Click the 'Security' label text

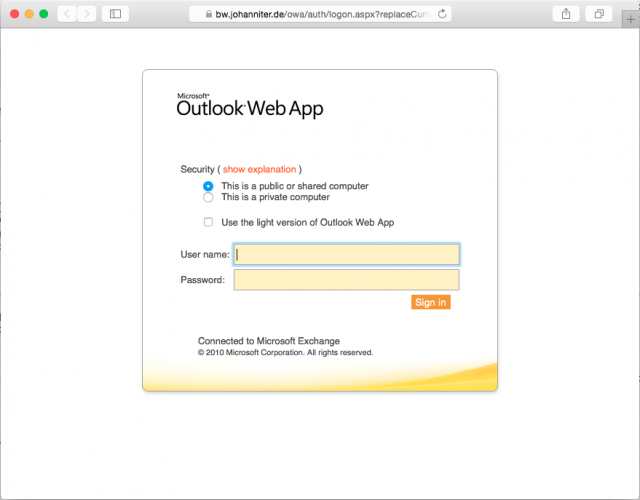197,169
